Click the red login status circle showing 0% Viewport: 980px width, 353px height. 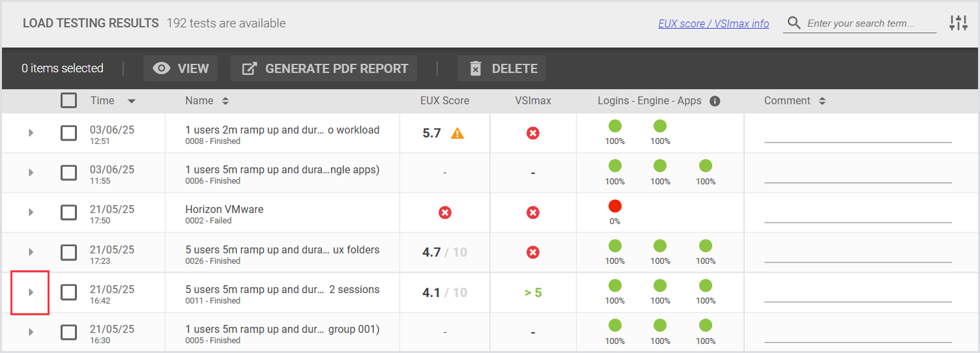(614, 206)
